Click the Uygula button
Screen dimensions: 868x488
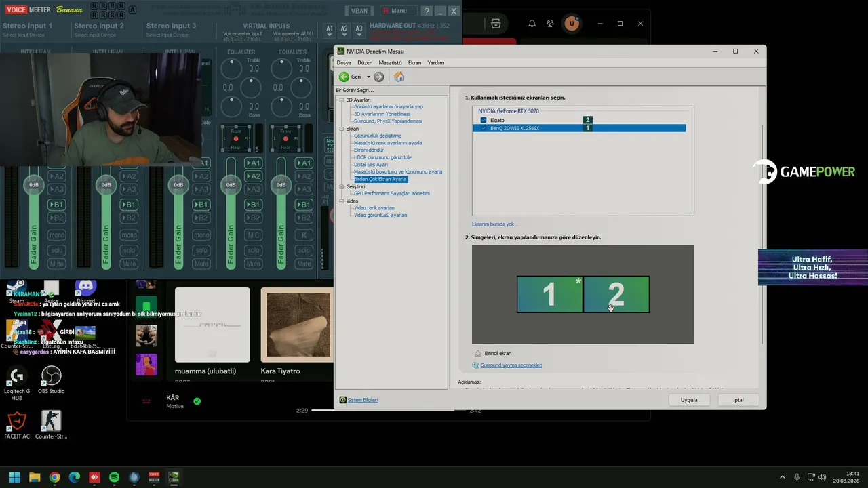pyautogui.click(x=689, y=400)
